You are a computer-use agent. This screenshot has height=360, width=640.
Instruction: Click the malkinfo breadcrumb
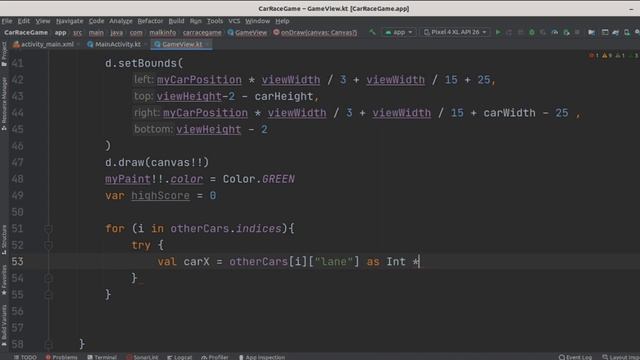[162, 32]
